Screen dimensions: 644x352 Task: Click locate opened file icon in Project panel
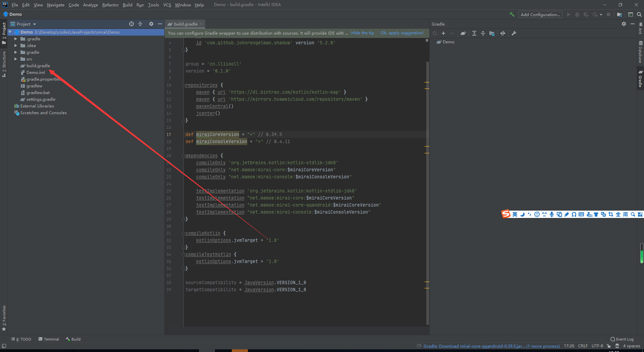[131, 24]
